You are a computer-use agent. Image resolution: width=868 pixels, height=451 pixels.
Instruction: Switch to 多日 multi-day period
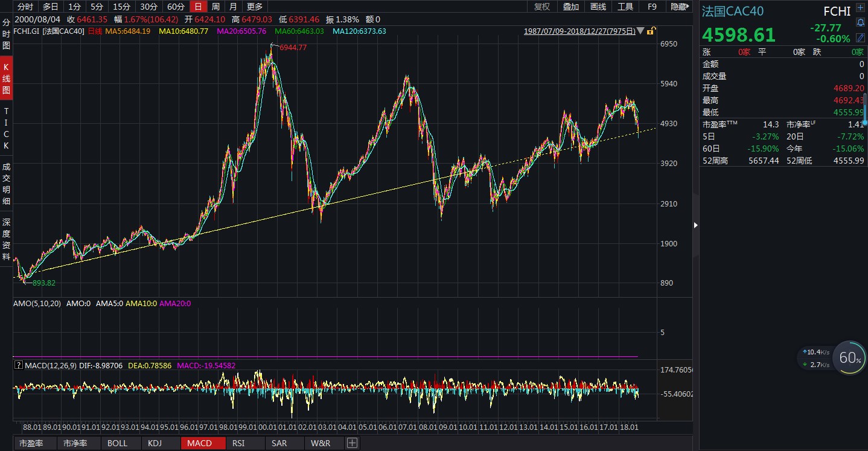[x=51, y=7]
